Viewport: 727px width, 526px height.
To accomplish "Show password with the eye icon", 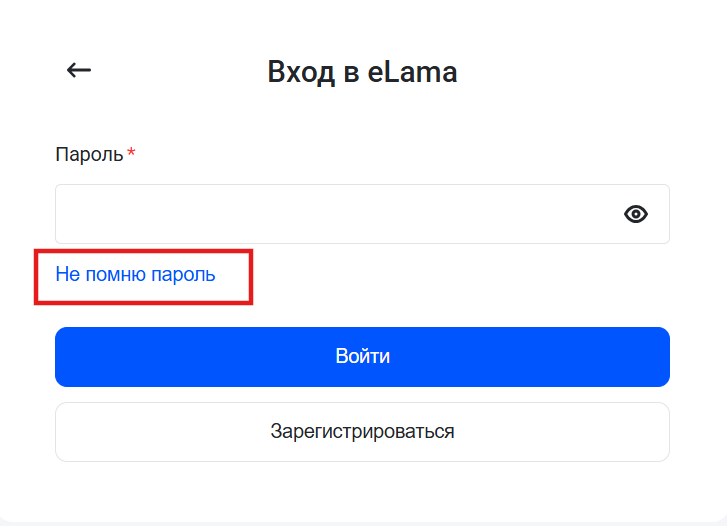I will (x=636, y=214).
